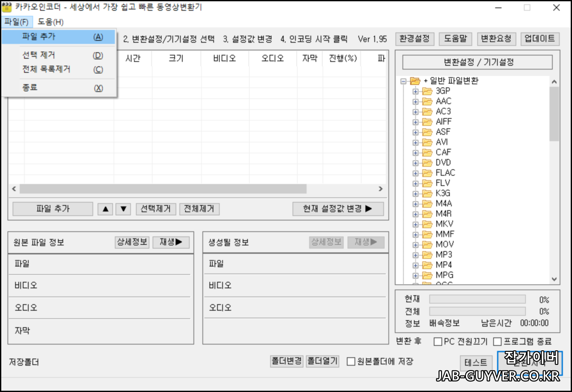The width and height of the screenshot is (572, 392).
Task: Click the FLV folder icon
Action: click(427, 183)
